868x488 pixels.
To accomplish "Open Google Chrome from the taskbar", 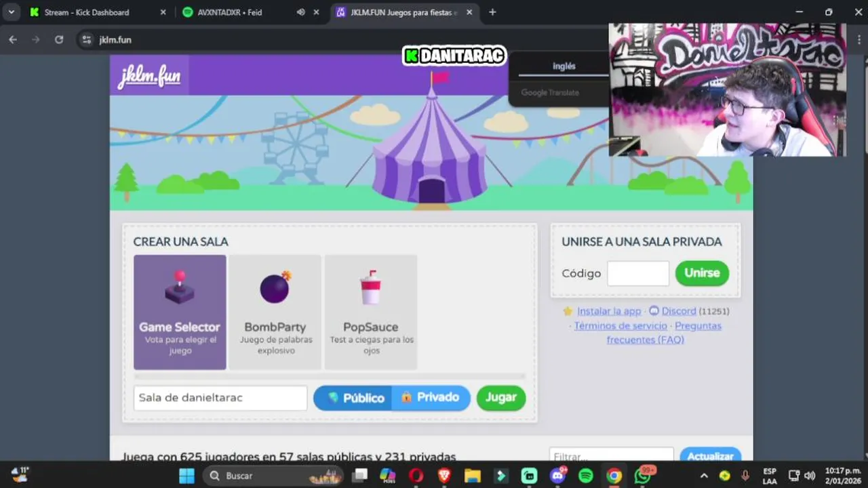I will coord(614,476).
